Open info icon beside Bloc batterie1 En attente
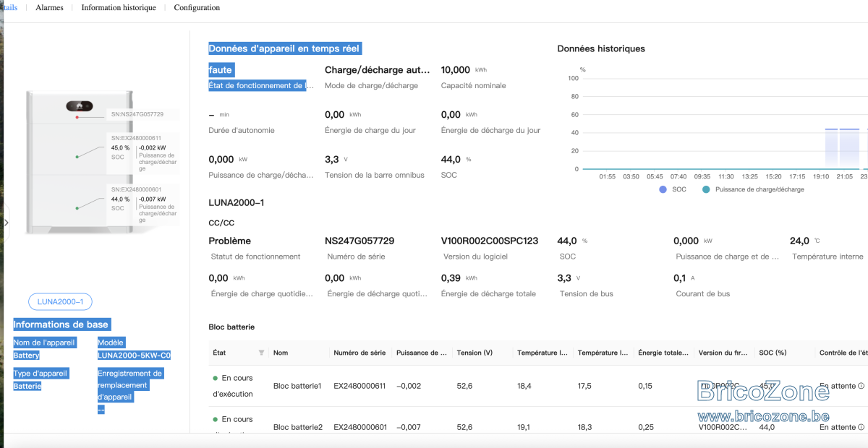868x448 pixels. [861, 386]
